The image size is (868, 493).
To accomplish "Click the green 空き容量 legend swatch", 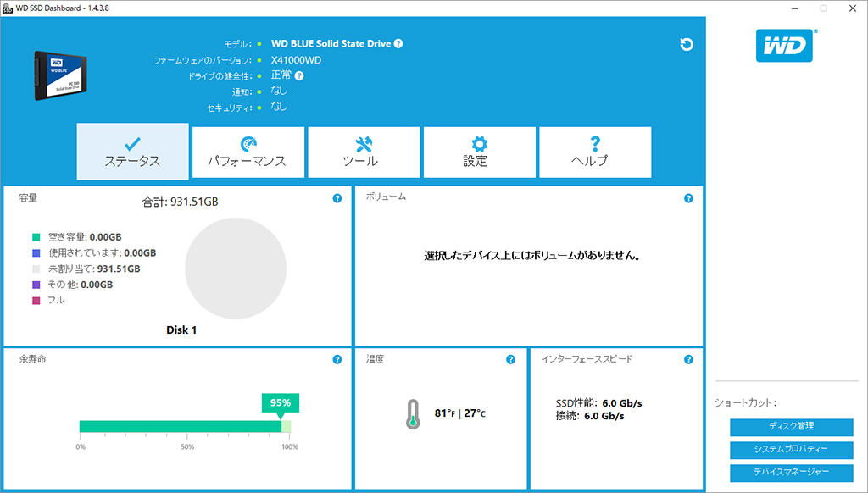I will (36, 237).
